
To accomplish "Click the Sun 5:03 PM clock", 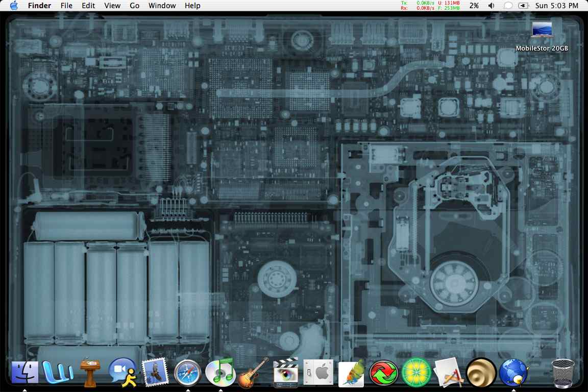I will pyautogui.click(x=557, y=6).
